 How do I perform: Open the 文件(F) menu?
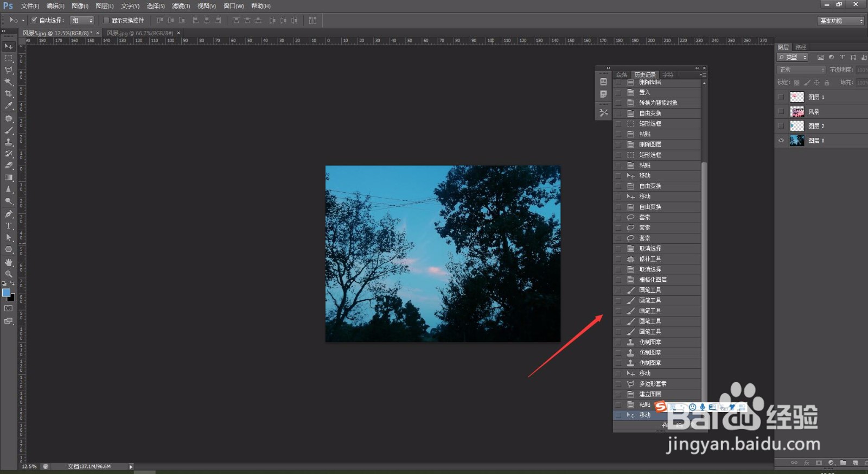pos(30,6)
